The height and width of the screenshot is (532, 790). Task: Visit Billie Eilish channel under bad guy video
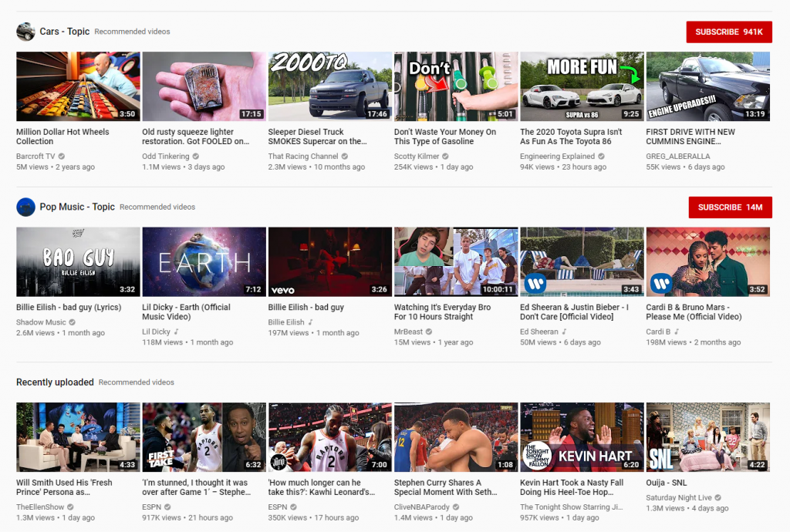point(285,322)
